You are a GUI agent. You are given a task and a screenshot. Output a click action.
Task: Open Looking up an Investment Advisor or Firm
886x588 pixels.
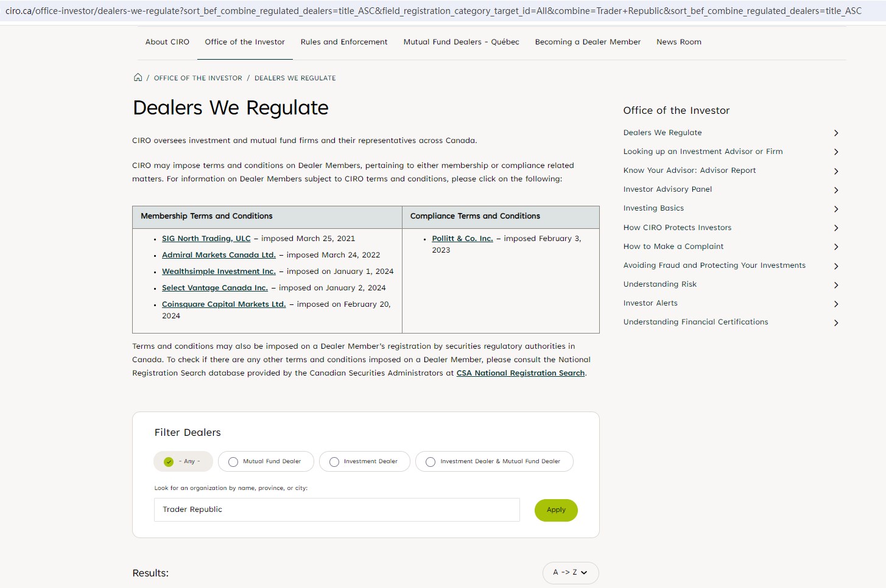pyautogui.click(x=703, y=152)
